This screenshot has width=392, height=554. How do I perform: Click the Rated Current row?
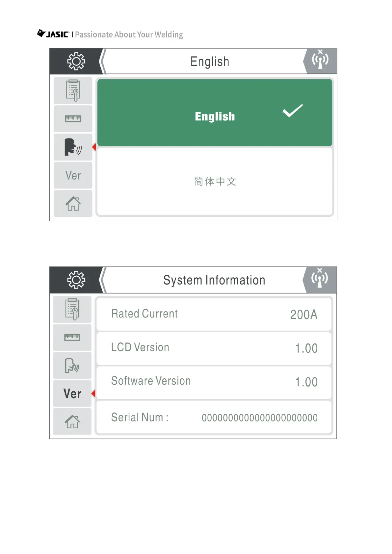point(214,314)
